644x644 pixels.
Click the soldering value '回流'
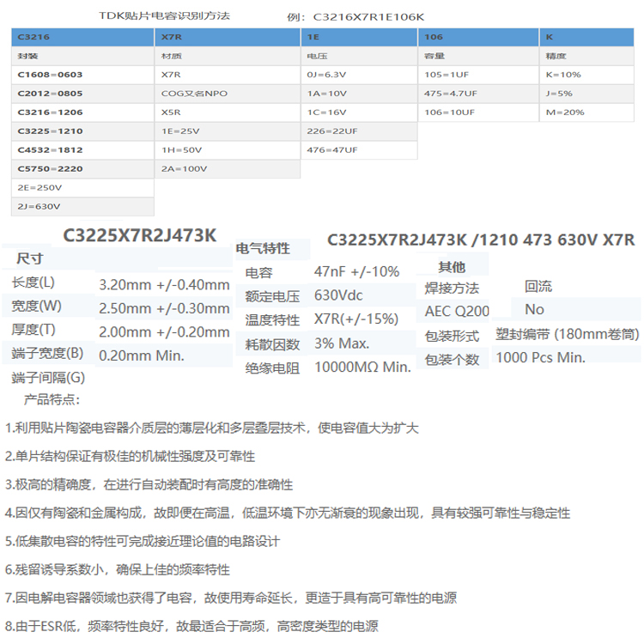[x=538, y=287]
